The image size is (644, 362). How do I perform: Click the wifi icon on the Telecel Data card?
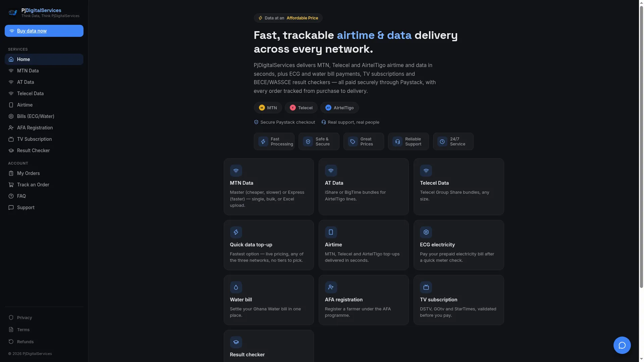pyautogui.click(x=426, y=171)
